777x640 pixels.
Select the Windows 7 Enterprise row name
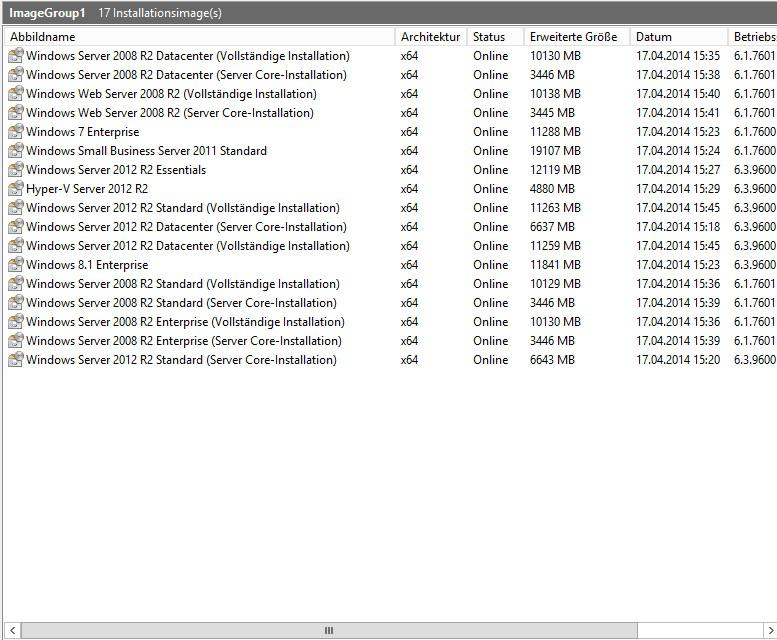(82, 132)
